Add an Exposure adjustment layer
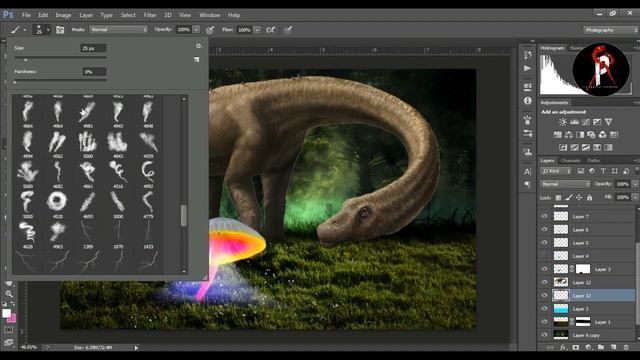Viewport: 640px width, 360px height. click(x=597, y=122)
